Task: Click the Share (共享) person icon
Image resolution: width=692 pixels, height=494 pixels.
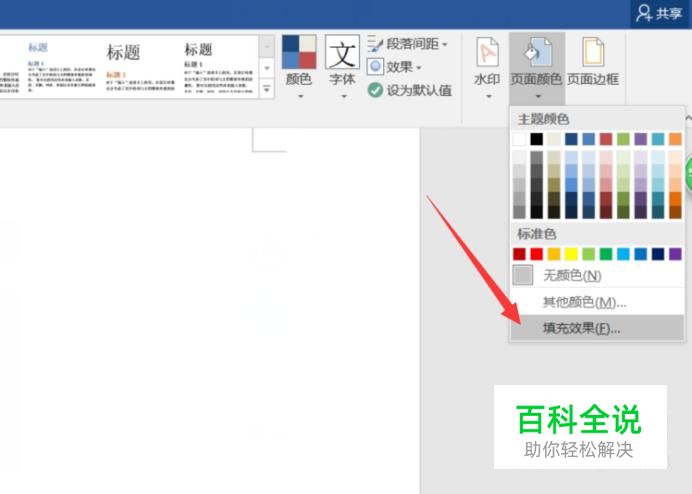Action: [643, 13]
